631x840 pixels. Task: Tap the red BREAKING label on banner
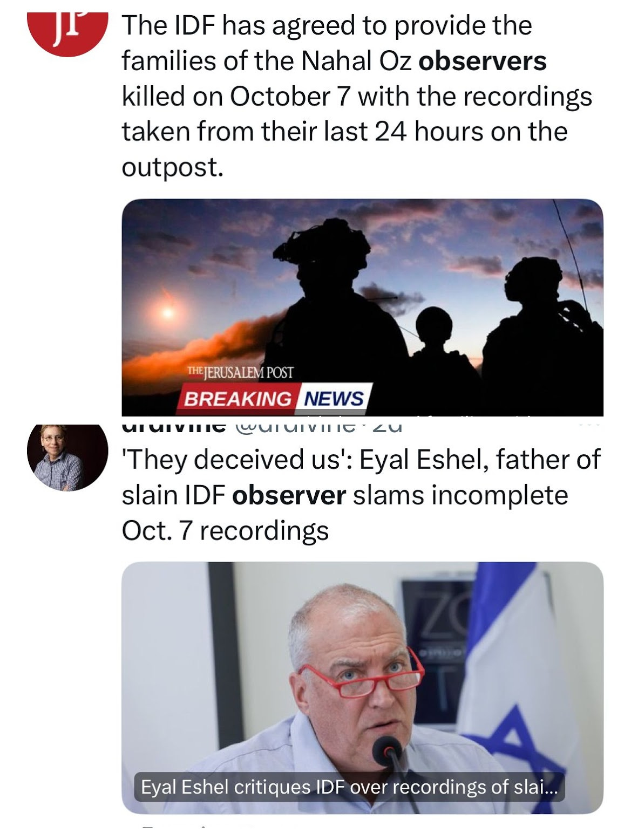[236, 399]
